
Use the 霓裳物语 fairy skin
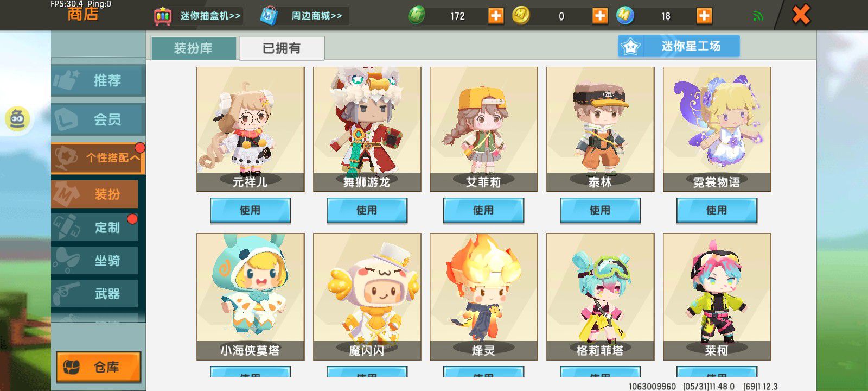[717, 210]
